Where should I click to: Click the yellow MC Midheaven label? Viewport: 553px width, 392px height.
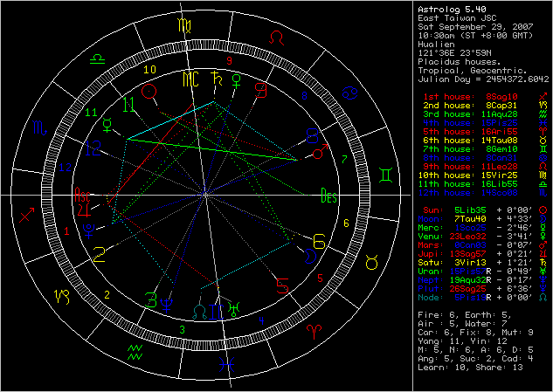click(191, 79)
